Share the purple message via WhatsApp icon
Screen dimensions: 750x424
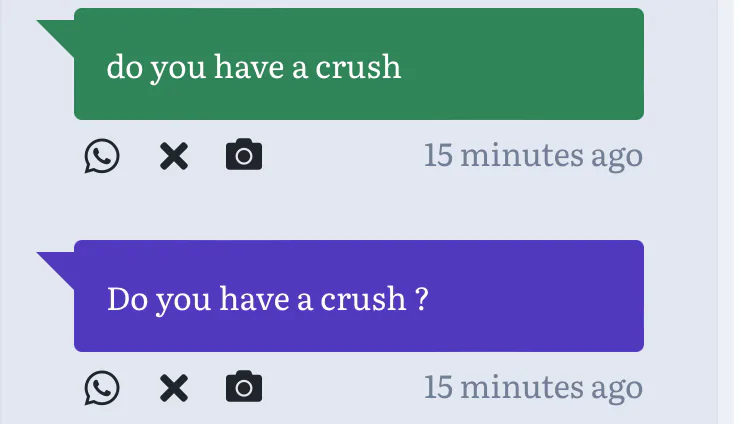(x=102, y=387)
